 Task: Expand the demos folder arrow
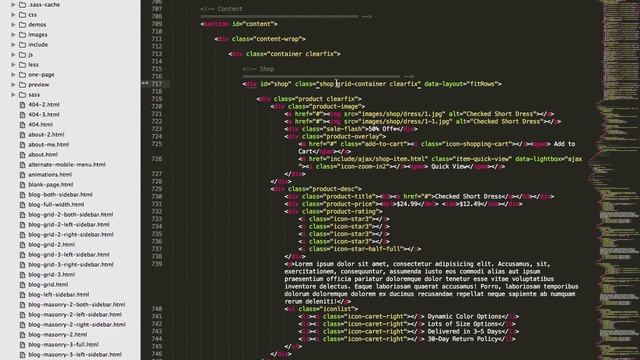click(13, 24)
